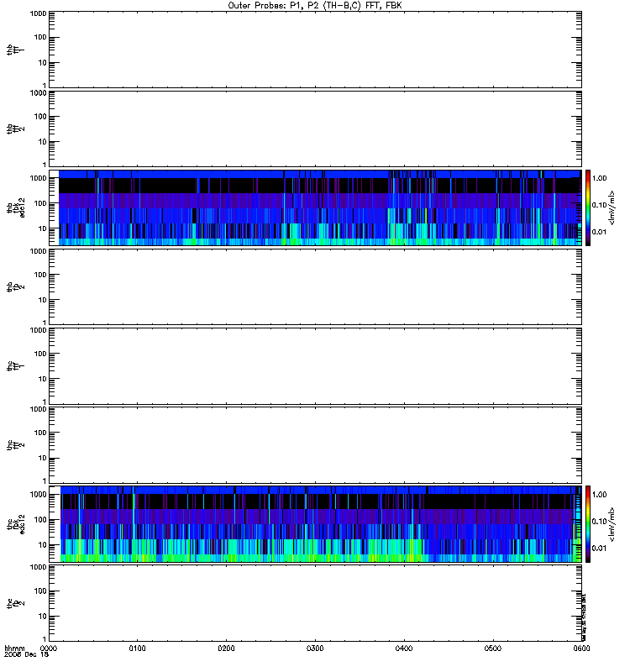The width and height of the screenshot is (630, 672).
Task: Select the 'thb fff 1' panel y-axis title
Action: (15, 50)
